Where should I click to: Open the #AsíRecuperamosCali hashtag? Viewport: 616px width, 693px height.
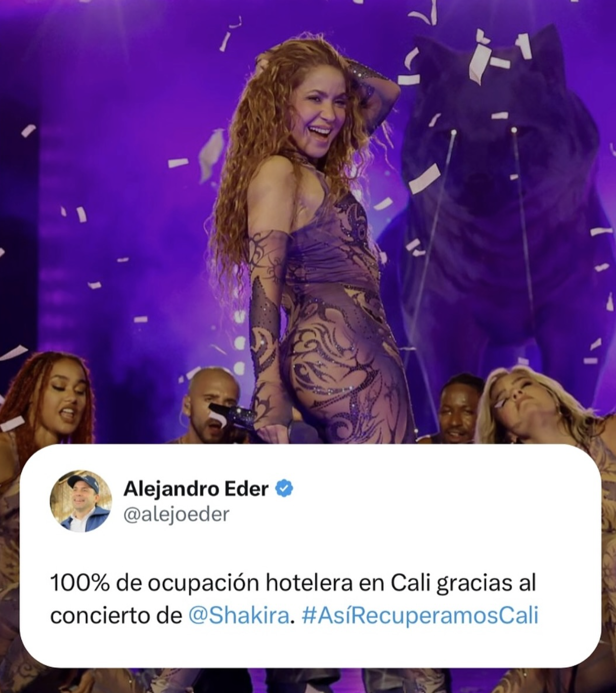[x=420, y=616]
